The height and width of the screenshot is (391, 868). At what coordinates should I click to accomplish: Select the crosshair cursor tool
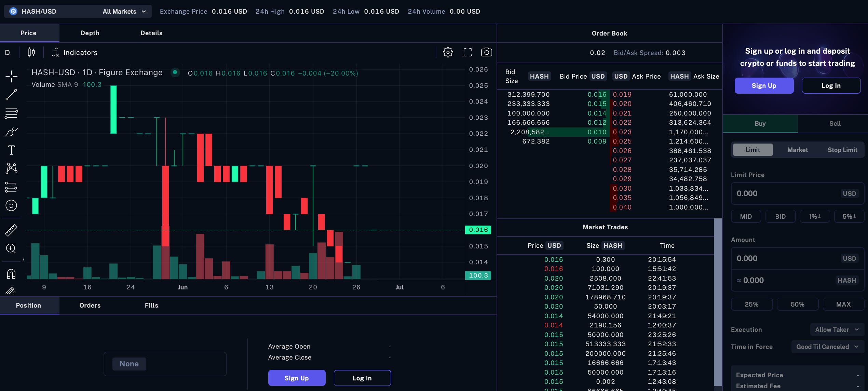(x=11, y=77)
